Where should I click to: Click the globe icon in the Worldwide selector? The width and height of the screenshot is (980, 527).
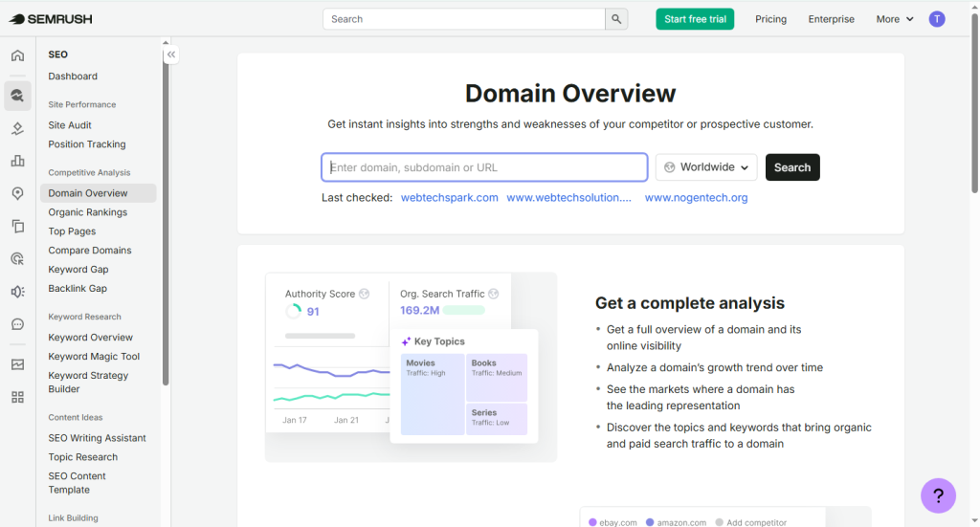(x=669, y=167)
